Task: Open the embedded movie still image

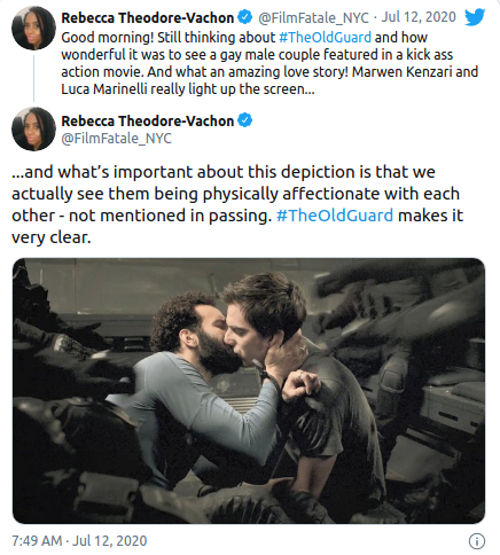Action: pyautogui.click(x=249, y=391)
